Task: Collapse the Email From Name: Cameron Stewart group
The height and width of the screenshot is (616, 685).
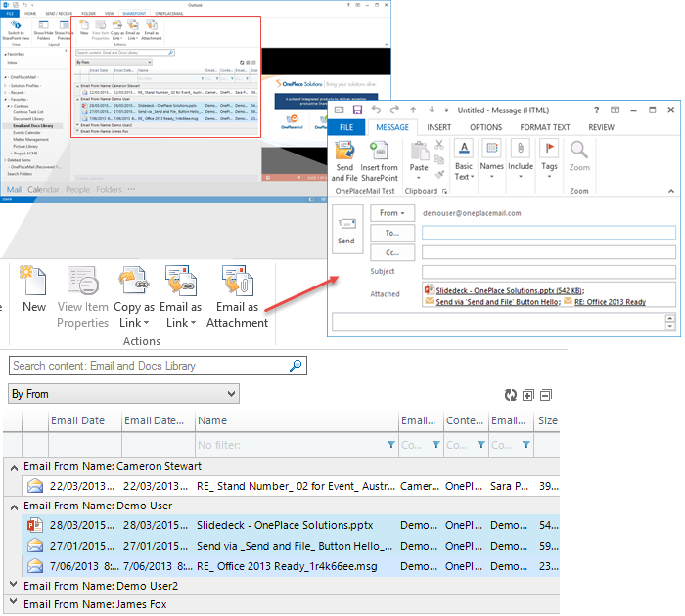Action: 13,466
